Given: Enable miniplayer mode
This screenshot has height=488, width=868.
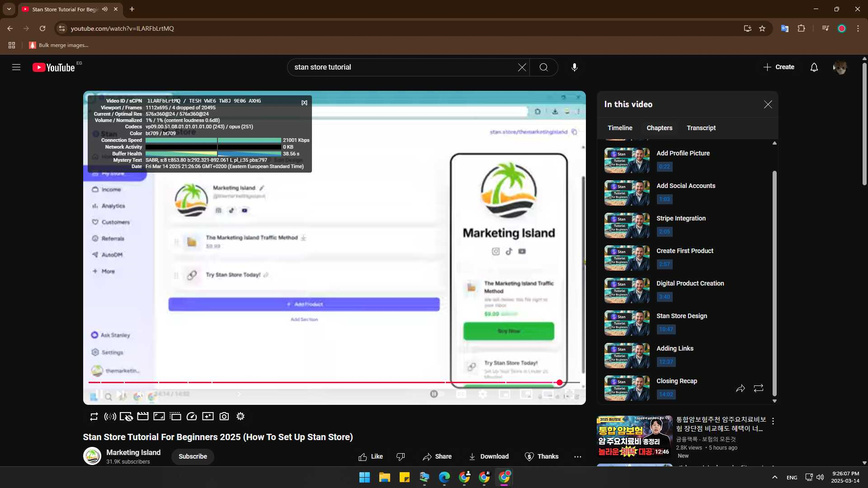Looking at the screenshot, I should 504,394.
